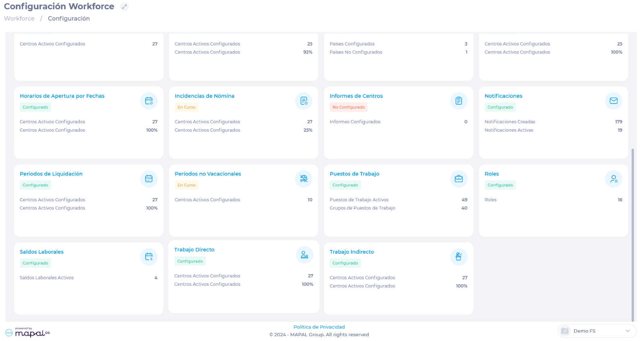Click the Periodos de Liquidación calendar icon
Viewport: 644px width, 341px height.
tap(149, 179)
